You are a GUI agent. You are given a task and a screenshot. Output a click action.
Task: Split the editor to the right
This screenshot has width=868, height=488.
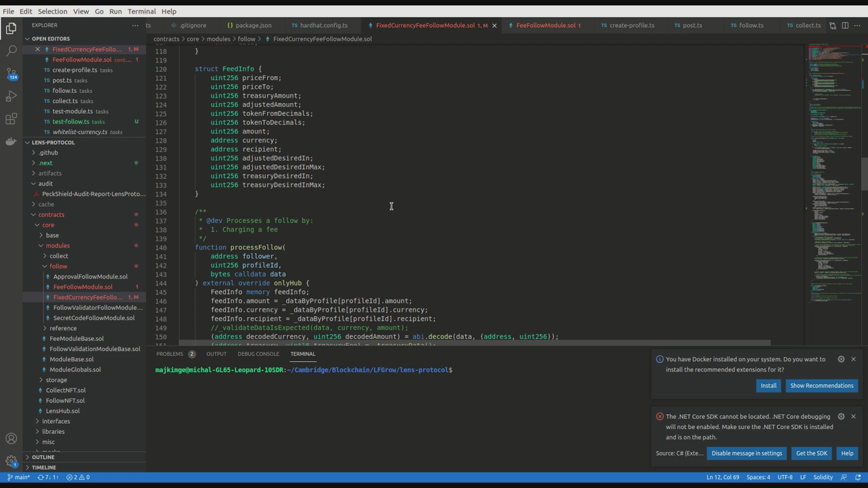(x=845, y=25)
